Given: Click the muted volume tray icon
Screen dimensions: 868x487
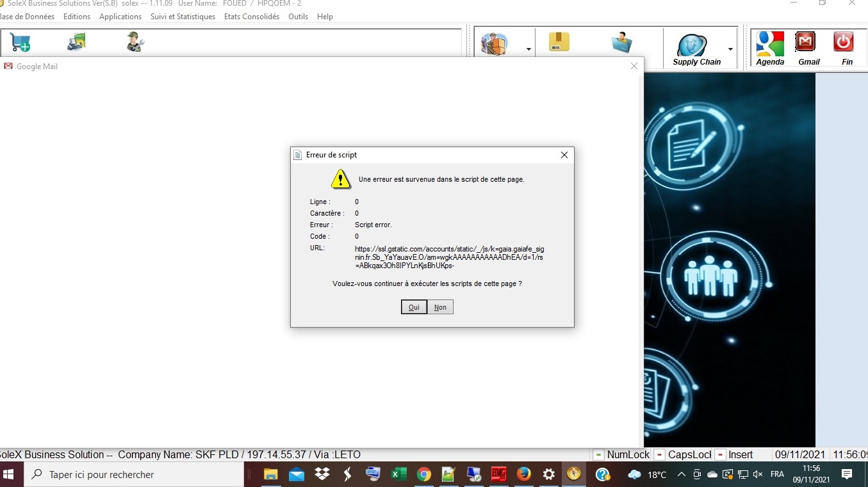Looking at the screenshot, I should point(758,474).
